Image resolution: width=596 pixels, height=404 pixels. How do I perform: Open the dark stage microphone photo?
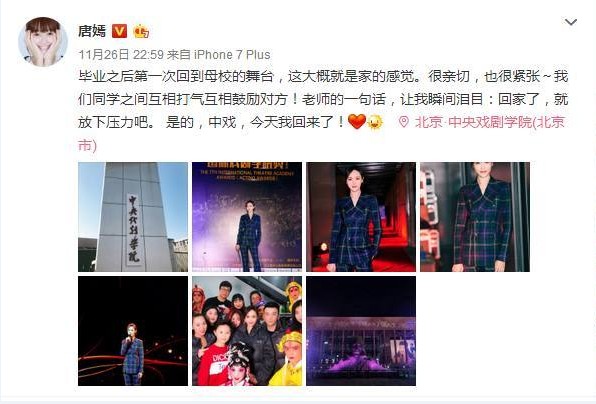133,331
